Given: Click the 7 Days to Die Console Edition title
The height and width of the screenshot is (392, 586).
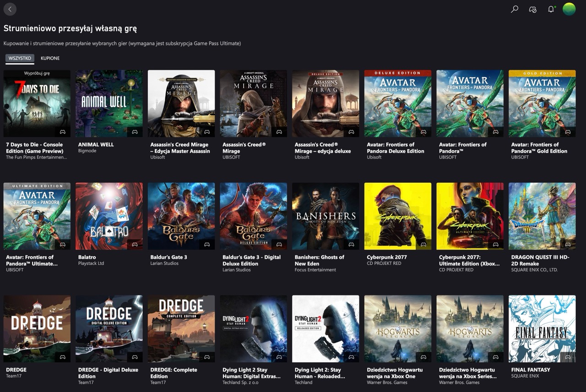Looking at the screenshot, I should pyautogui.click(x=34, y=148).
